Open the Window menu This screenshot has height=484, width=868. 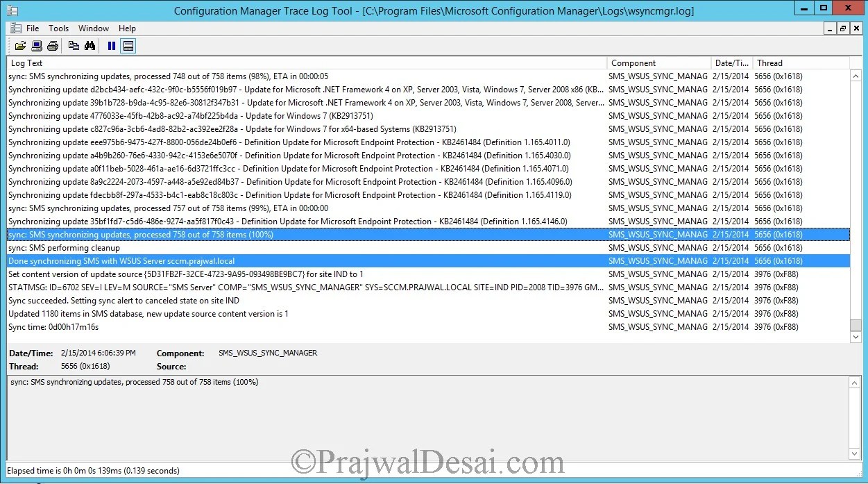[x=93, y=28]
